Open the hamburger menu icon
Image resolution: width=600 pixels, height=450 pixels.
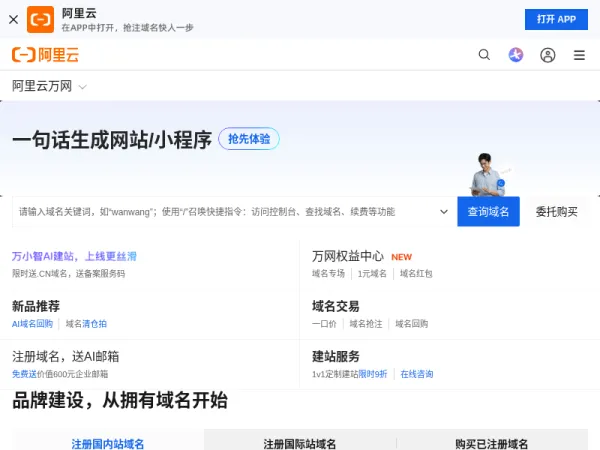pyautogui.click(x=579, y=55)
